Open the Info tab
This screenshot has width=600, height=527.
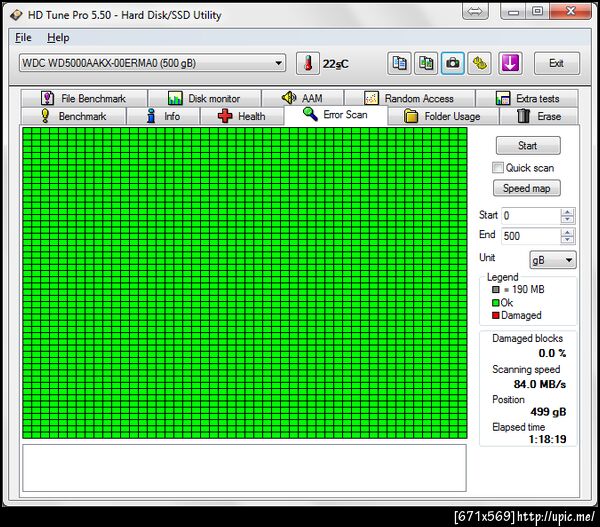tap(163, 116)
